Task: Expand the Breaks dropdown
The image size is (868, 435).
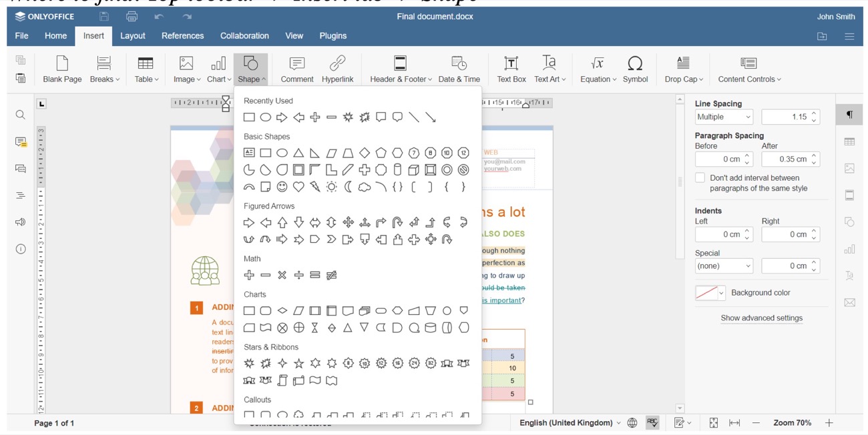Action: pos(104,69)
